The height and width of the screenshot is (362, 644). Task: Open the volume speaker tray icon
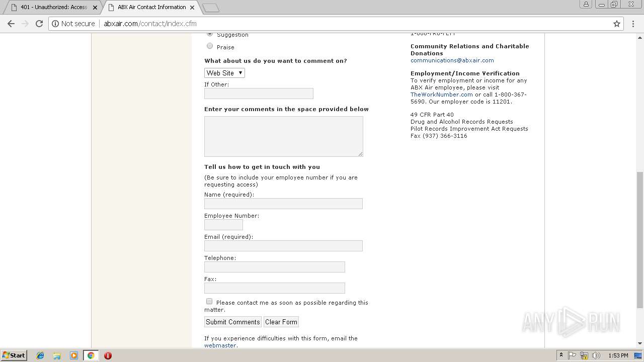[596, 355]
